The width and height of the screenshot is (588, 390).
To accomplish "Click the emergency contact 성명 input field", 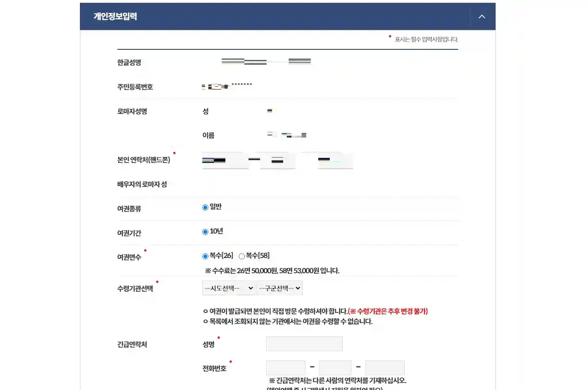I will pyautogui.click(x=304, y=344).
